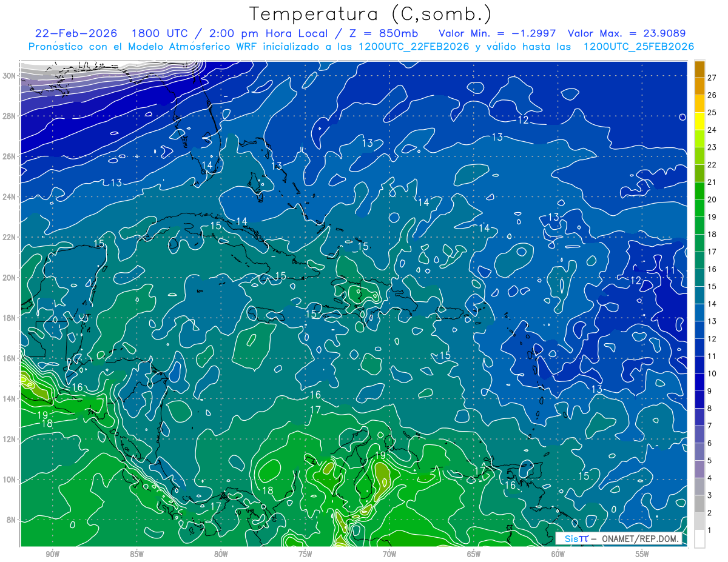This screenshot has height=562, width=728.
Task: Click the SisTT logo in the credit box
Action: click(x=576, y=538)
